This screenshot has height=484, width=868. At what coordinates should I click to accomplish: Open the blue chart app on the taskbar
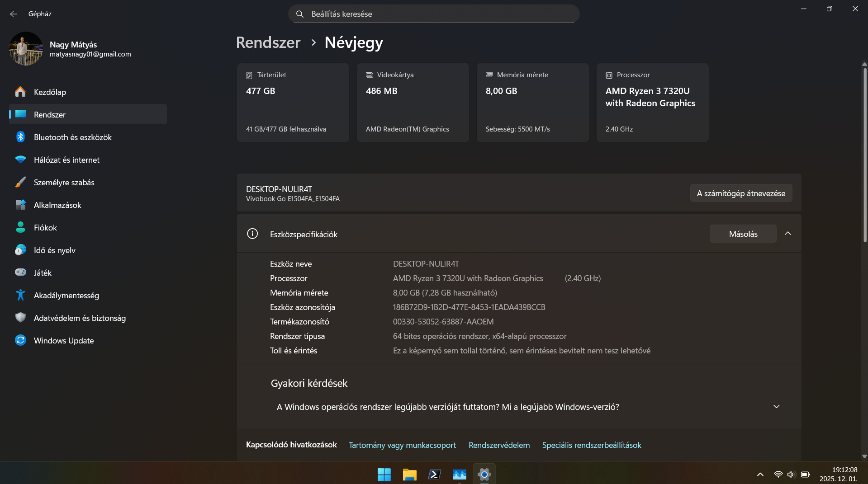[459, 475]
